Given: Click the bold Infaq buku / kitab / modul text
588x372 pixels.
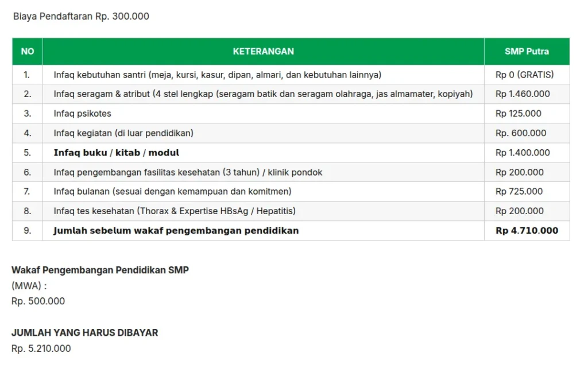Looking at the screenshot, I should click(x=117, y=153).
